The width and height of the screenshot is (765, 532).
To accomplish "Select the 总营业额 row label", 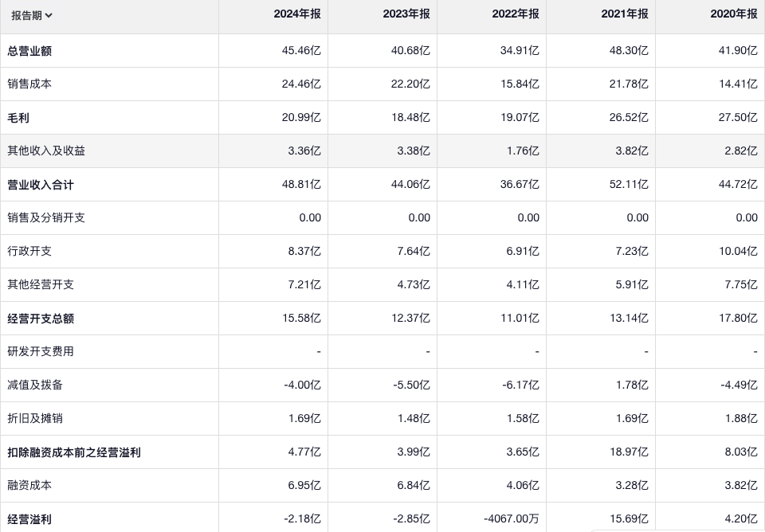I will point(29,51).
